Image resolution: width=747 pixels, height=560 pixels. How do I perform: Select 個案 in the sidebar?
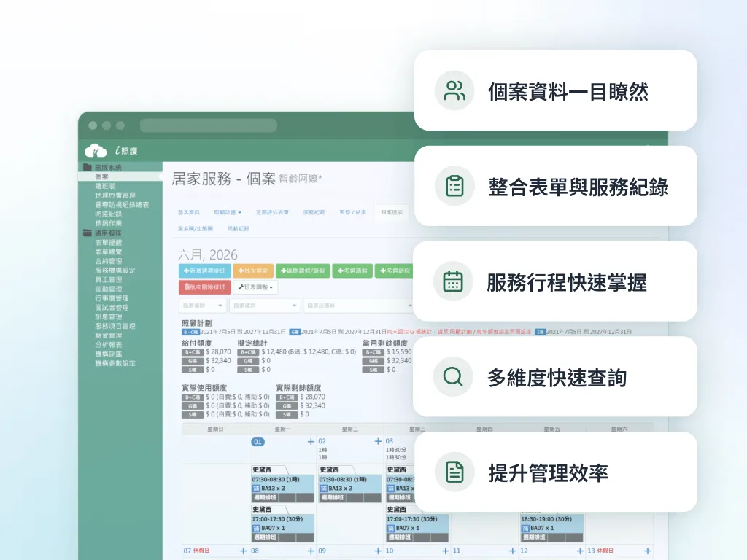[101, 176]
